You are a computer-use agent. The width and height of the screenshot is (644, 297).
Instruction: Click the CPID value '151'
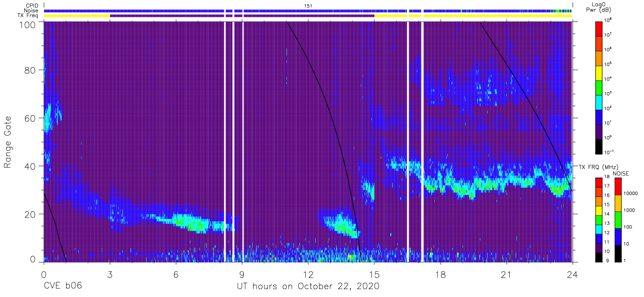pyautogui.click(x=308, y=5)
